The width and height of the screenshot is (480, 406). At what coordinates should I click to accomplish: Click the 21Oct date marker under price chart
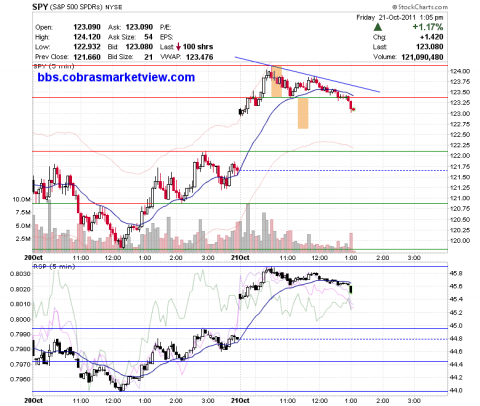(240, 258)
